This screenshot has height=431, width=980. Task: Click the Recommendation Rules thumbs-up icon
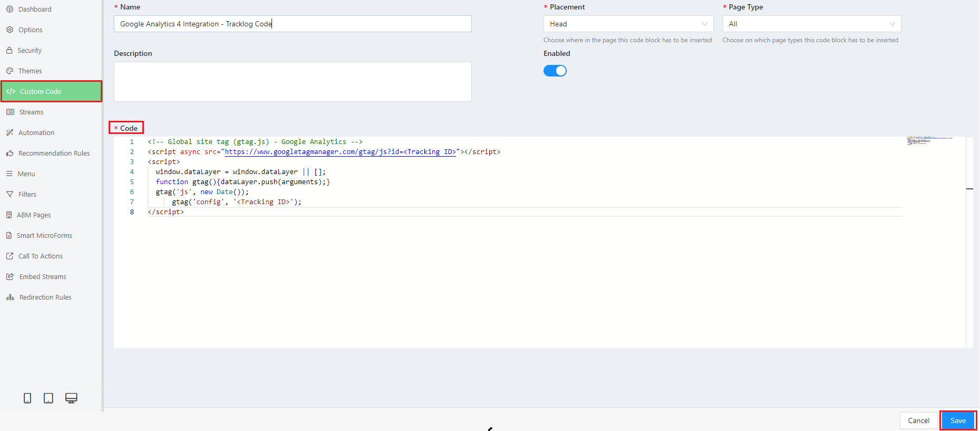[x=9, y=153]
